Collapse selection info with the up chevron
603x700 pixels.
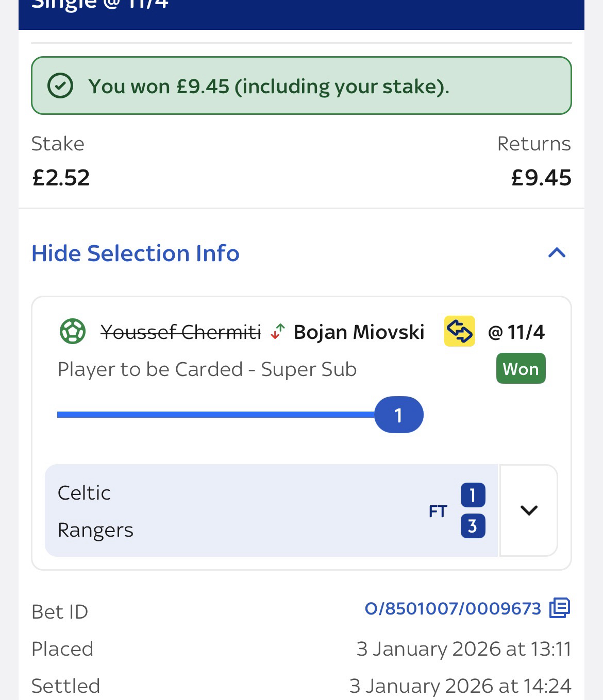tap(557, 253)
